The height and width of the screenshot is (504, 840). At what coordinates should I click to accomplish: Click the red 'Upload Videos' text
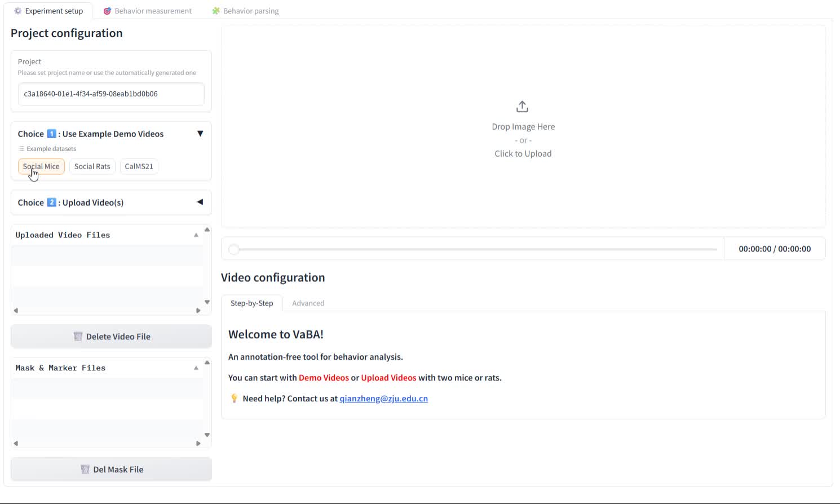pyautogui.click(x=388, y=378)
